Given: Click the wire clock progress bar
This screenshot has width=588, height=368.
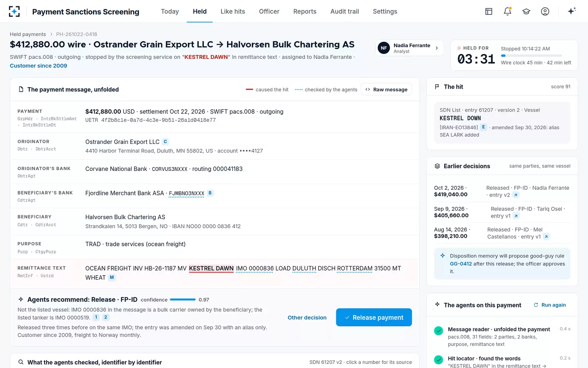Looking at the screenshot, I should (x=531, y=56).
